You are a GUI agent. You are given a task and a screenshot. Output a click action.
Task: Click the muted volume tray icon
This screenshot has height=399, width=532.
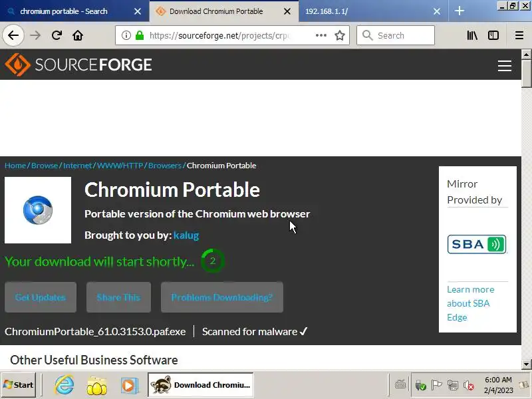click(469, 386)
